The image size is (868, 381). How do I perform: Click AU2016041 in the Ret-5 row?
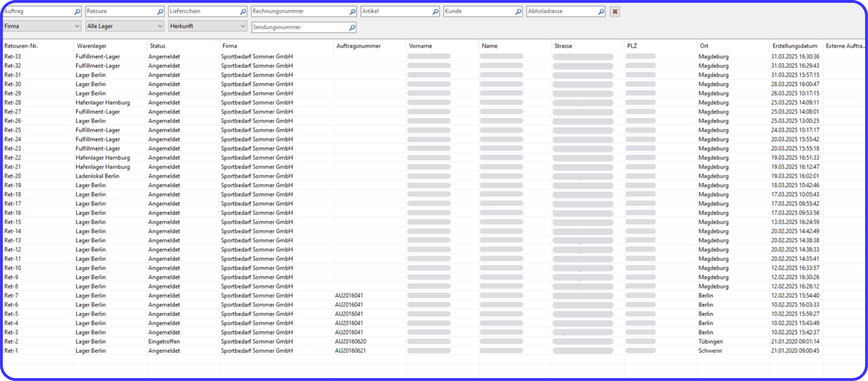[x=349, y=314]
